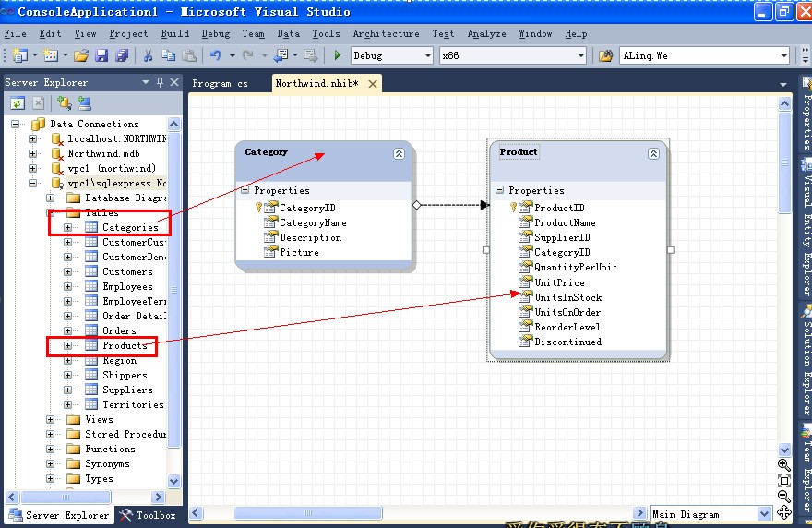Open the Analyze menu
The image size is (812, 528).
click(x=487, y=33)
